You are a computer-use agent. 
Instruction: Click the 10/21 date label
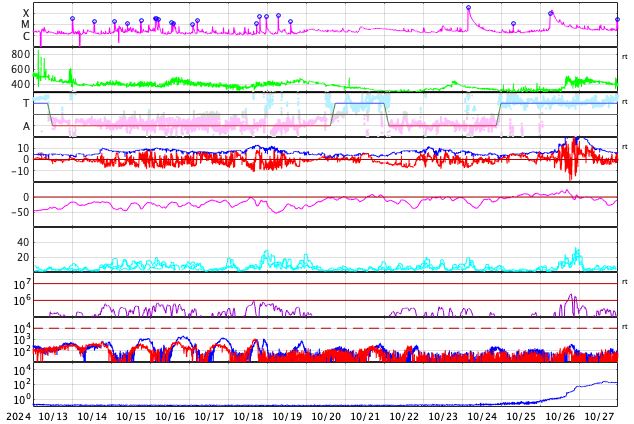365,416
